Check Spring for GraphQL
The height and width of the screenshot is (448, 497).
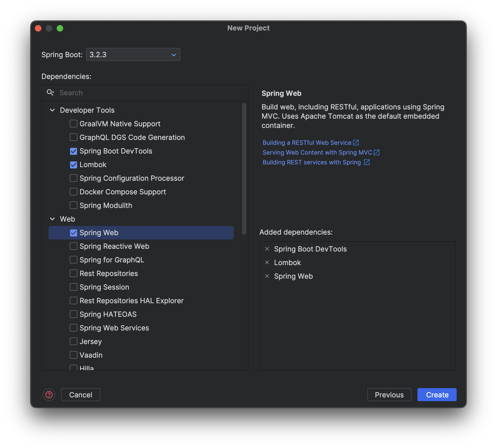74,260
